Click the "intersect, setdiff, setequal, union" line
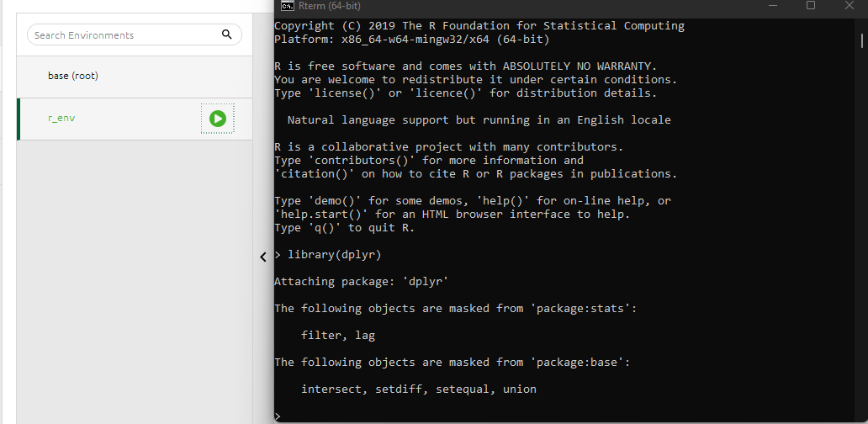868x424 pixels. 419,389
